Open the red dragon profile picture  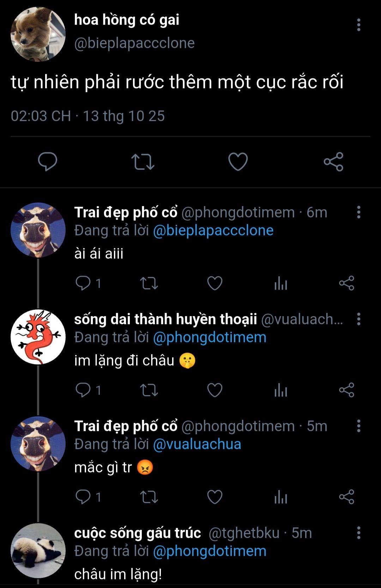coord(38,337)
